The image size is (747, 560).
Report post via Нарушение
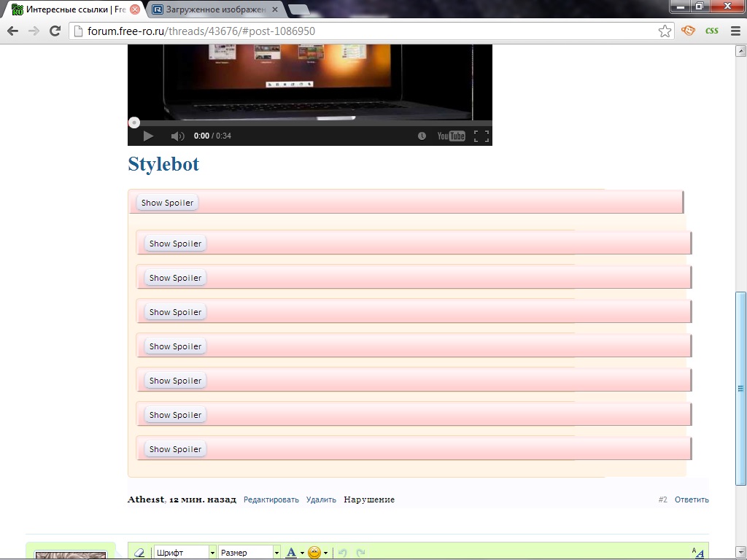click(x=368, y=499)
